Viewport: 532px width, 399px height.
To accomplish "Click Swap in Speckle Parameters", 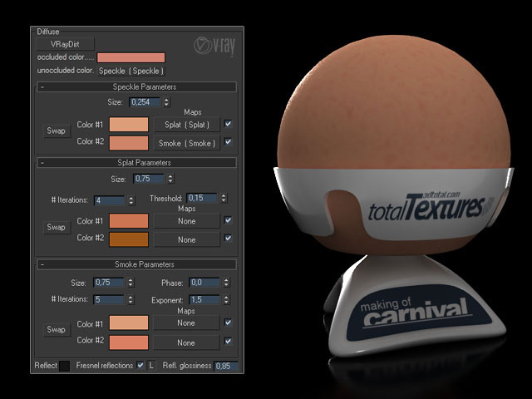I will point(57,131).
